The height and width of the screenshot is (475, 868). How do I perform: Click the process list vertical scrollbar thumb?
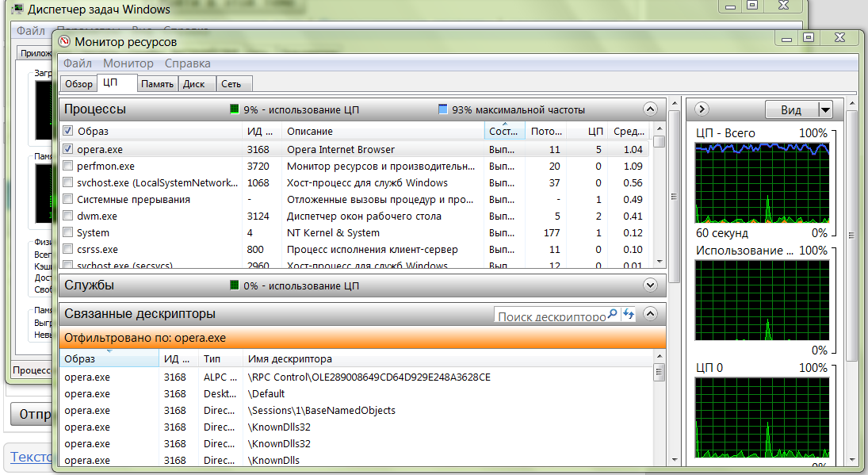[x=659, y=142]
